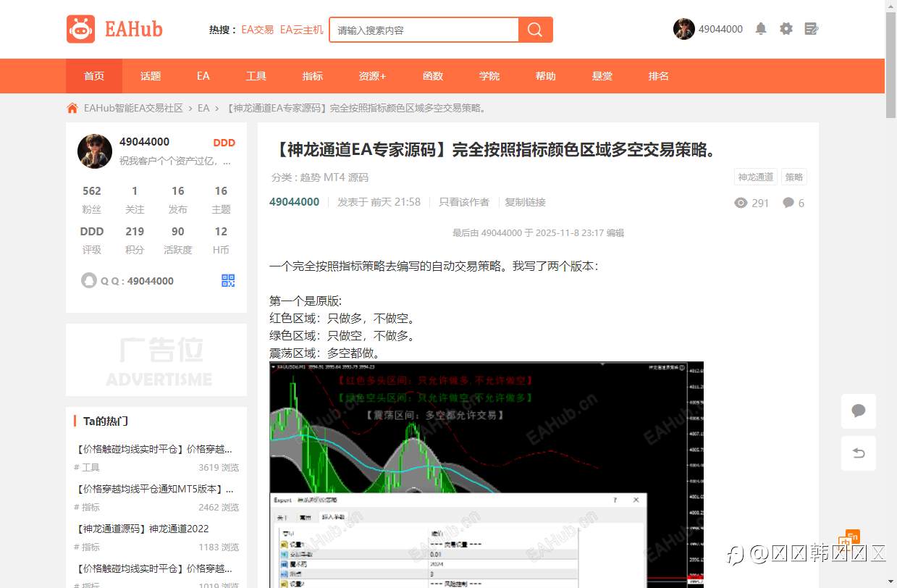Switch to the 学院 nav section
Viewport: 897px width, 588px height.
pos(489,75)
